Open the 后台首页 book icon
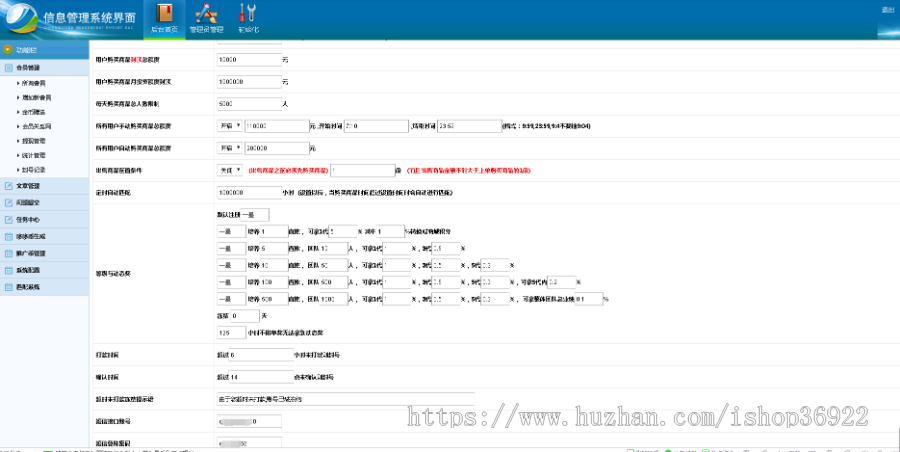The image size is (900, 452). click(164, 13)
